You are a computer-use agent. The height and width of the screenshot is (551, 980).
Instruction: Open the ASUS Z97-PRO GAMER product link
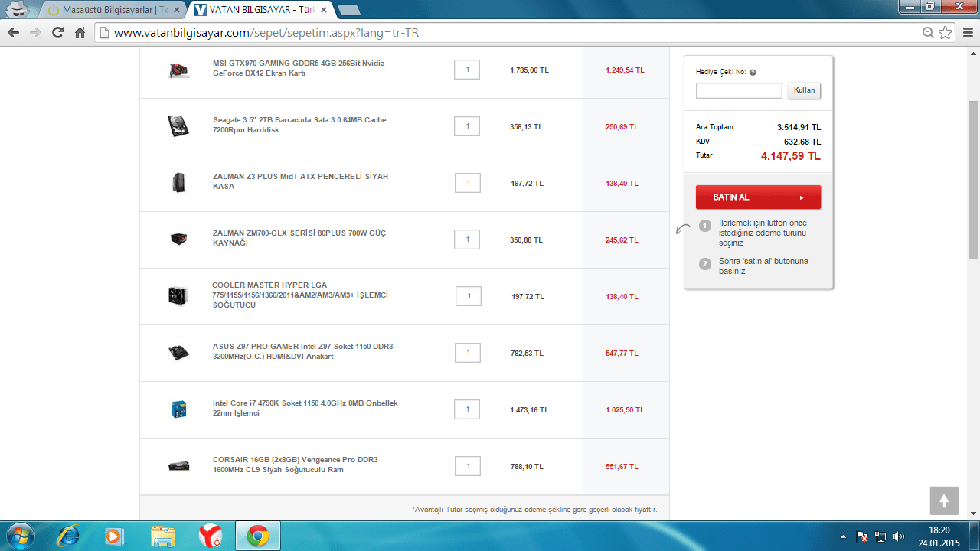pyautogui.click(x=302, y=351)
